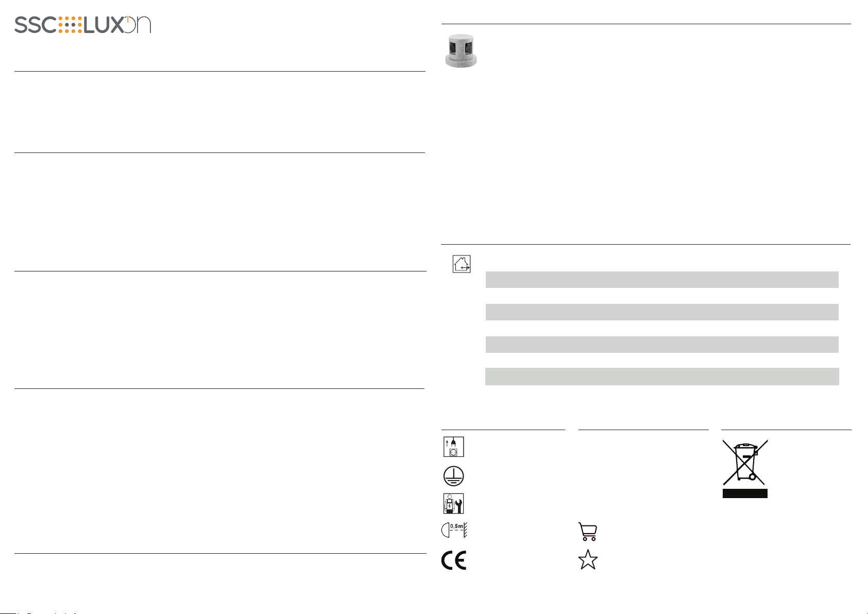Click the SSC letters in the logo
Screen dimensions: 868x614
pyautogui.click(x=35, y=25)
